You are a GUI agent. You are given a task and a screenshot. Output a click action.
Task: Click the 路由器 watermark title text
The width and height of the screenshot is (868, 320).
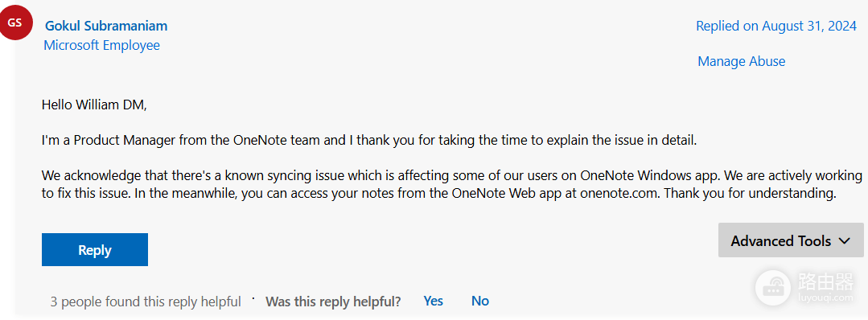coord(826,281)
